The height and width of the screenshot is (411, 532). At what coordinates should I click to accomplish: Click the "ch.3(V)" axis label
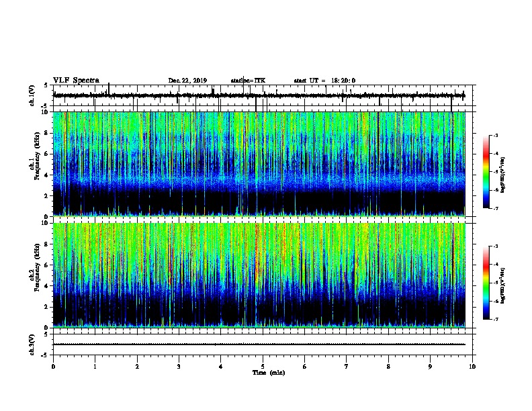click(x=32, y=345)
